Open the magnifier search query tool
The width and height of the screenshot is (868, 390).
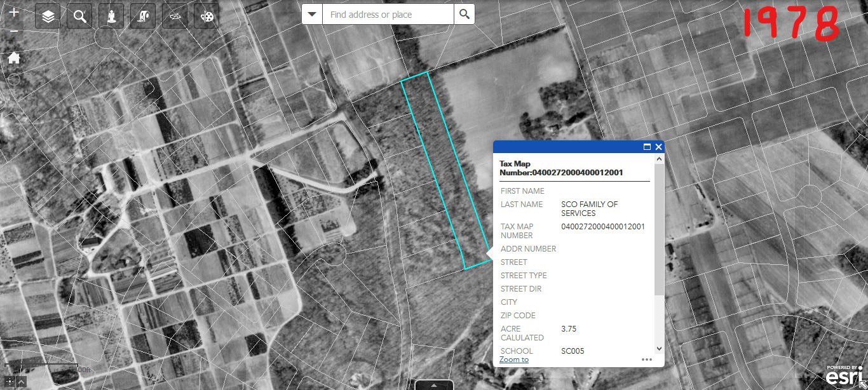[x=79, y=17]
